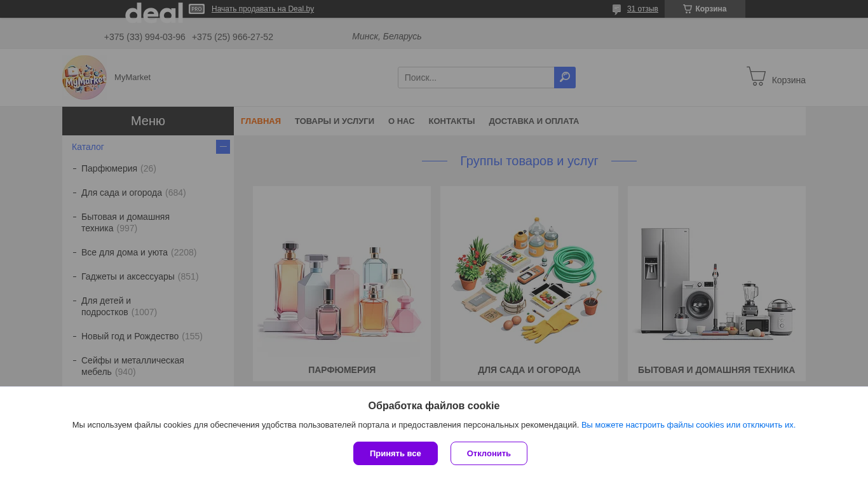Accept all cookies with Принять все
The image size is (868, 488).
point(395,453)
